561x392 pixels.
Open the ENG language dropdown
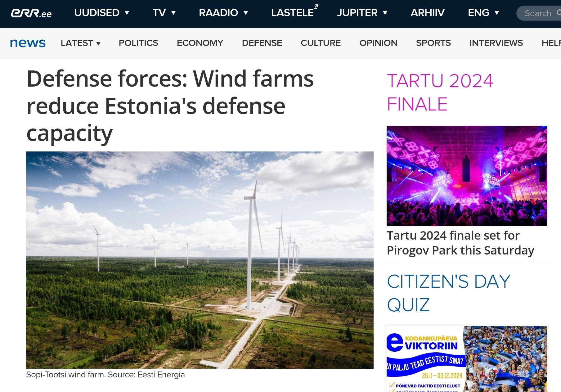483,13
